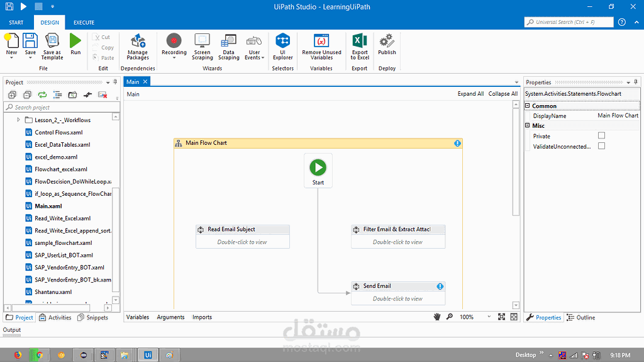Image resolution: width=644 pixels, height=362 pixels.
Task: Open the zoom percentage dropdown
Action: pyautogui.click(x=489, y=317)
